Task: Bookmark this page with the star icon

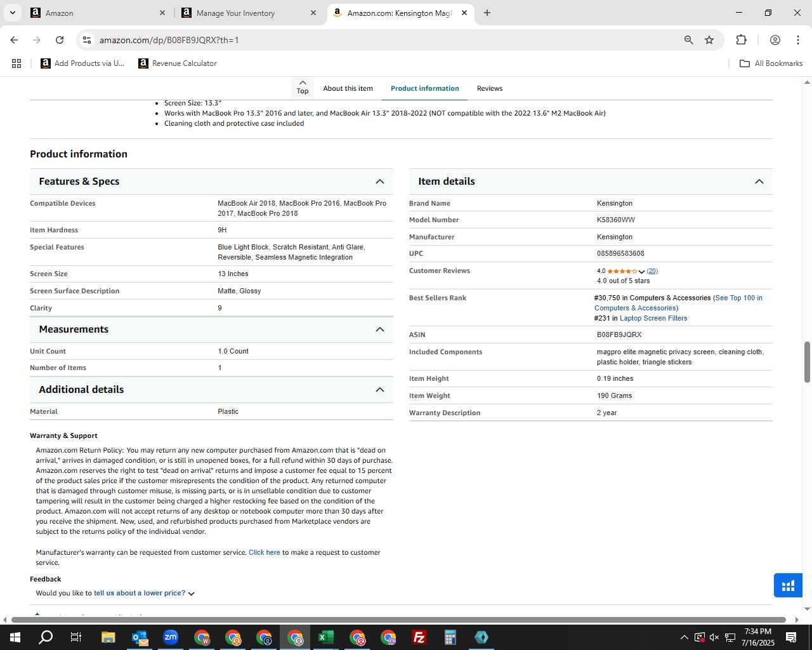Action: click(x=709, y=40)
